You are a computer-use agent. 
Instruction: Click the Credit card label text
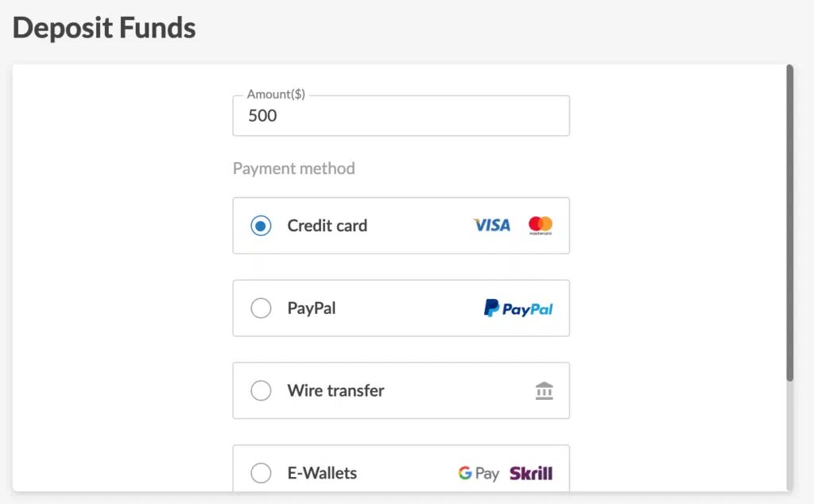(327, 226)
